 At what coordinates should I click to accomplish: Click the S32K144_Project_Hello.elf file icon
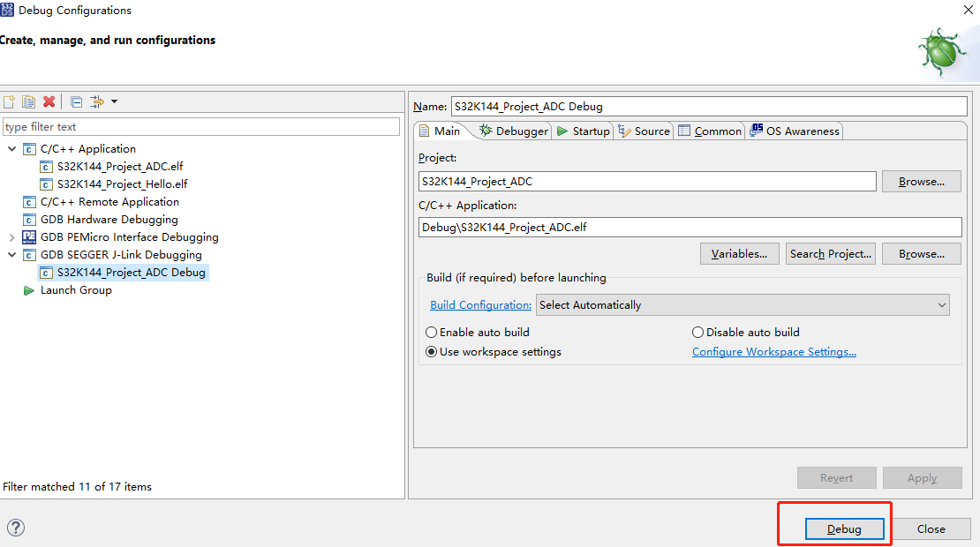click(x=46, y=184)
